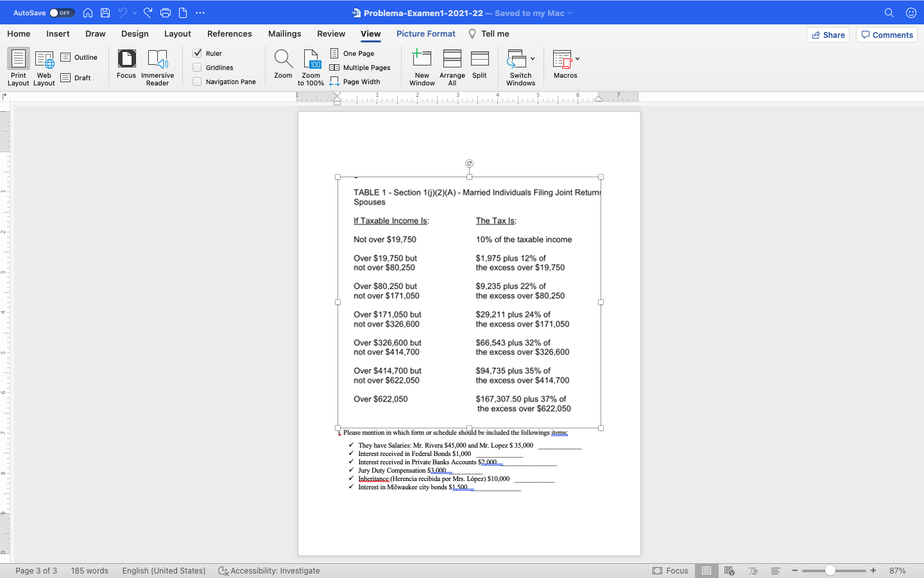This screenshot has height=578, width=924.
Task: Open the Comments button
Action: point(887,35)
